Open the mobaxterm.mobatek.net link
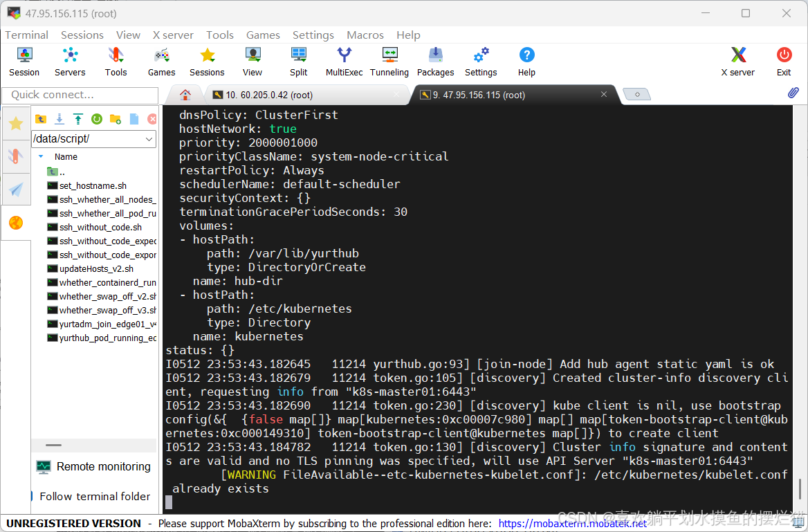The height and width of the screenshot is (532, 808). [573, 524]
